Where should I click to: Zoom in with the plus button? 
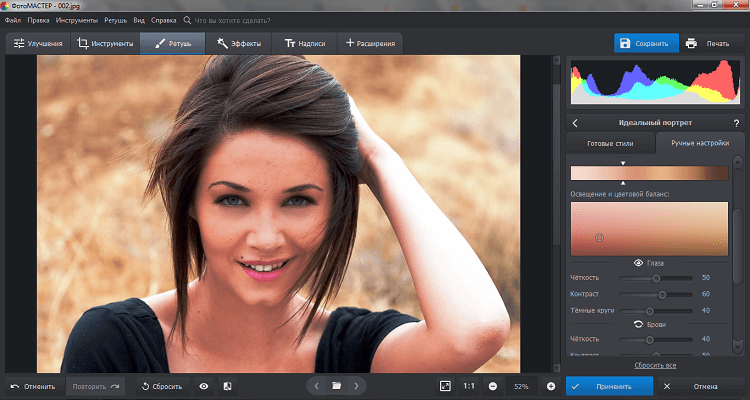[551, 386]
